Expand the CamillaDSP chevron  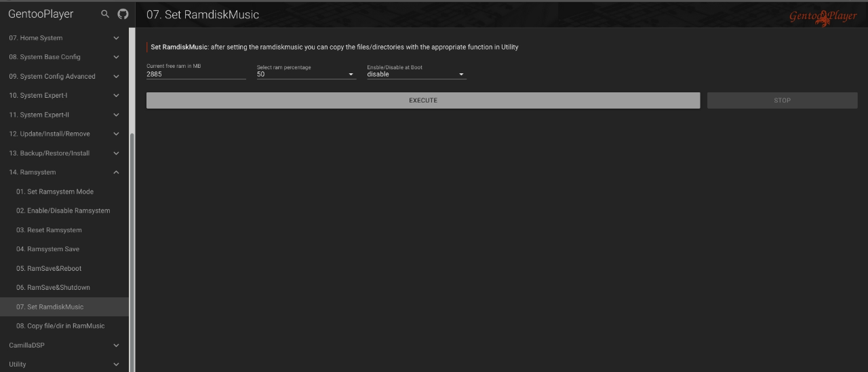[x=116, y=345]
